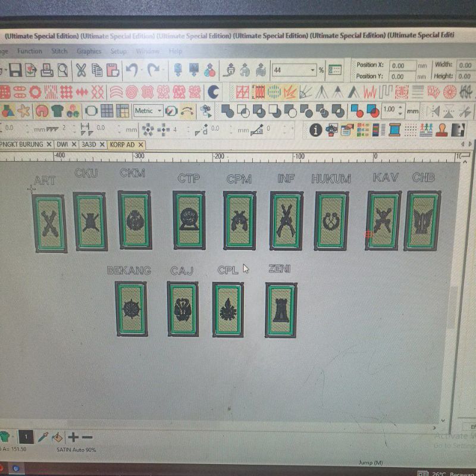The image size is (476, 476).
Task: Expand the Metric measurement units dropdown
Action: [159, 111]
